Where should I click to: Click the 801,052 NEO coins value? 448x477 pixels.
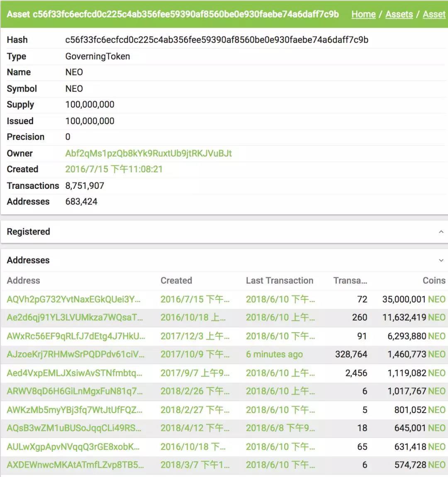point(420,410)
